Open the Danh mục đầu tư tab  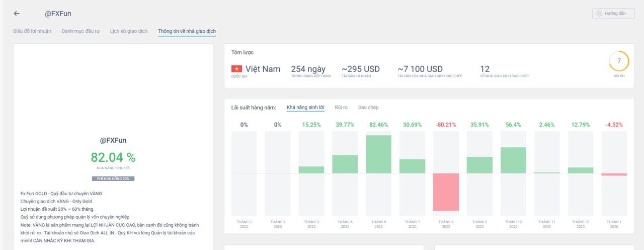80,31
